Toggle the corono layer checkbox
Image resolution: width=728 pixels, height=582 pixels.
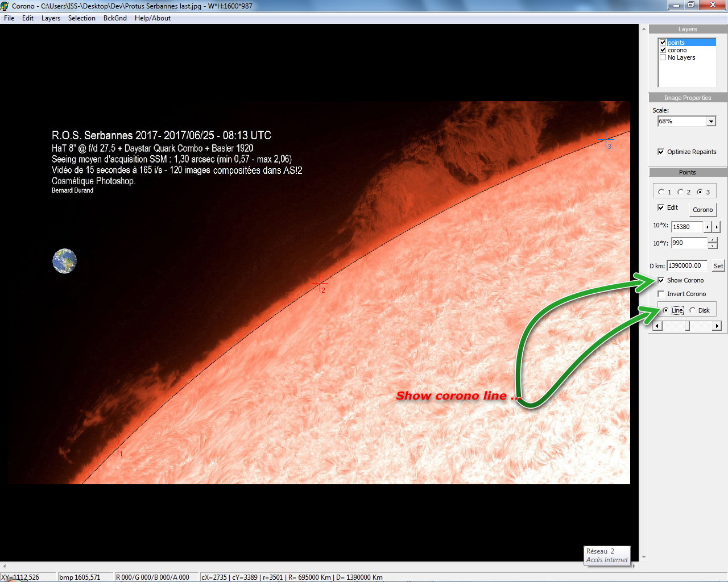pyautogui.click(x=663, y=50)
